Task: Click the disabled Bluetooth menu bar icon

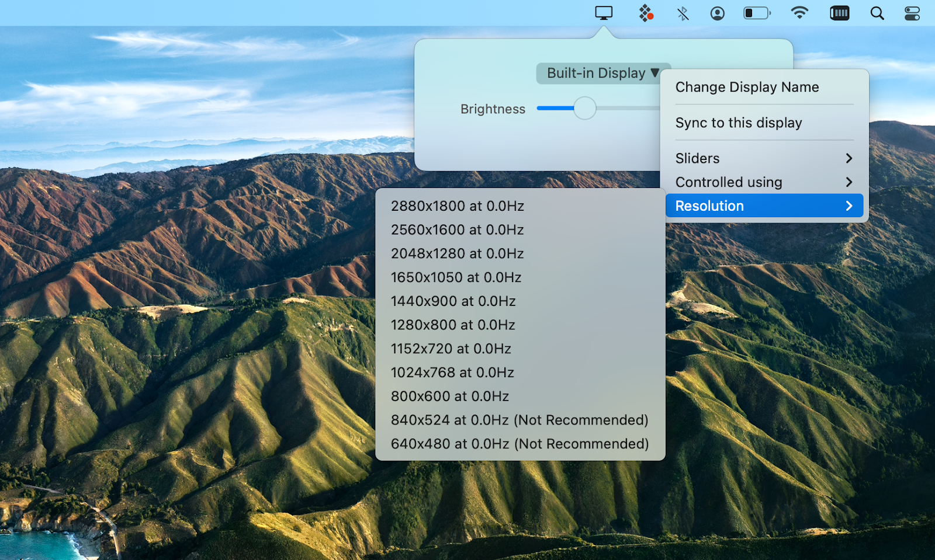Action: pos(682,13)
